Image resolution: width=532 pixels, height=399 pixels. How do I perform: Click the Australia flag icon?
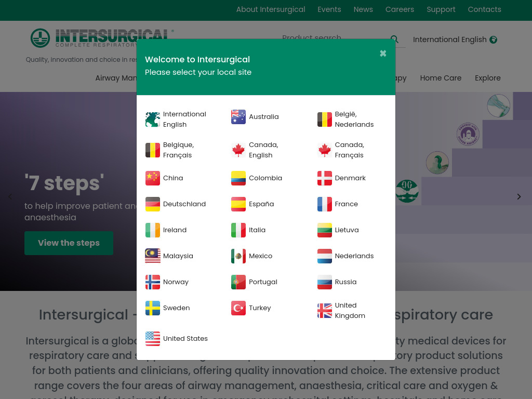(x=238, y=117)
